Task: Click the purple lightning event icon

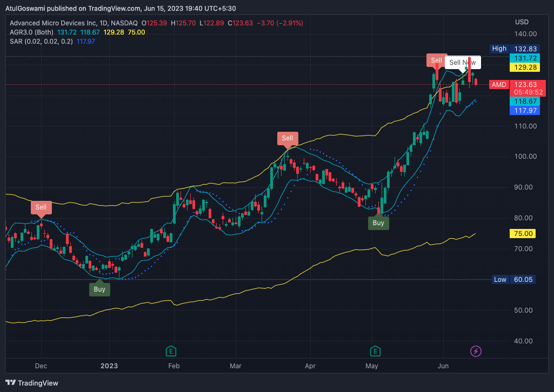Action: pos(476,351)
